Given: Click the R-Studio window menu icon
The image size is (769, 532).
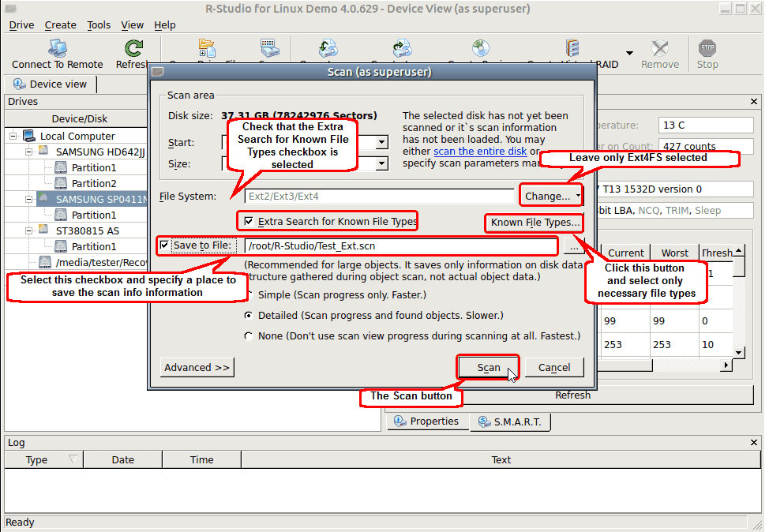Looking at the screenshot, I should [11, 9].
